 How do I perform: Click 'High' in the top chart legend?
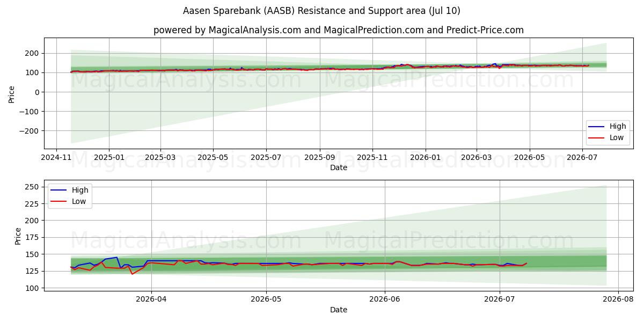coord(618,126)
